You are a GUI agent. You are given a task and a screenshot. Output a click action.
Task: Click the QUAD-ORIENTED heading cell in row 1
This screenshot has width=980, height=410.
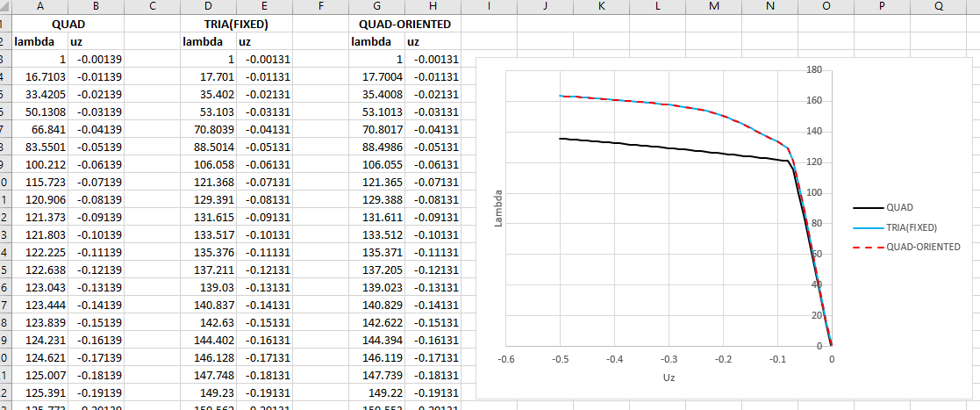click(404, 25)
